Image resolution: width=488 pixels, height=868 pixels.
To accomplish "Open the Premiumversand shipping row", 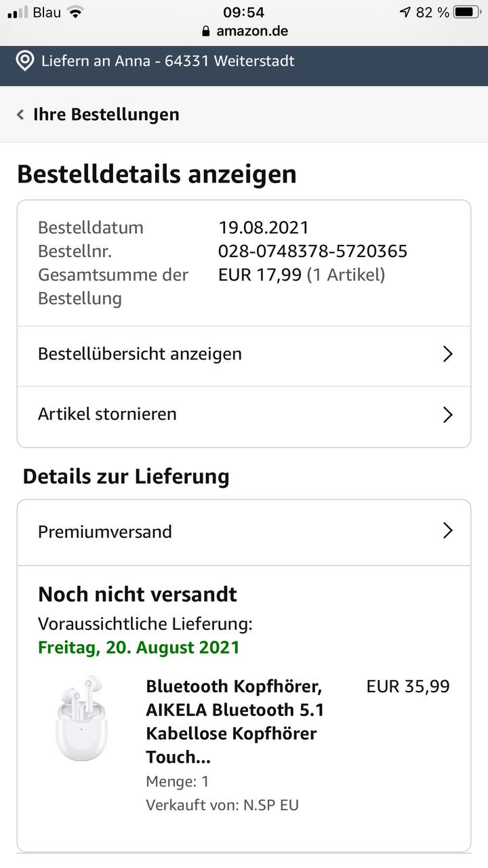I will click(244, 532).
